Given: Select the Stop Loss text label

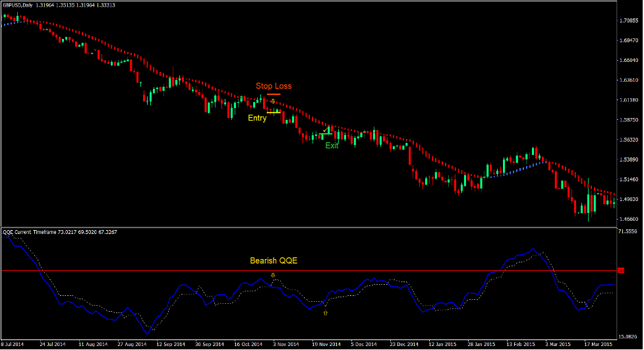Looking at the screenshot, I should pyautogui.click(x=274, y=86).
